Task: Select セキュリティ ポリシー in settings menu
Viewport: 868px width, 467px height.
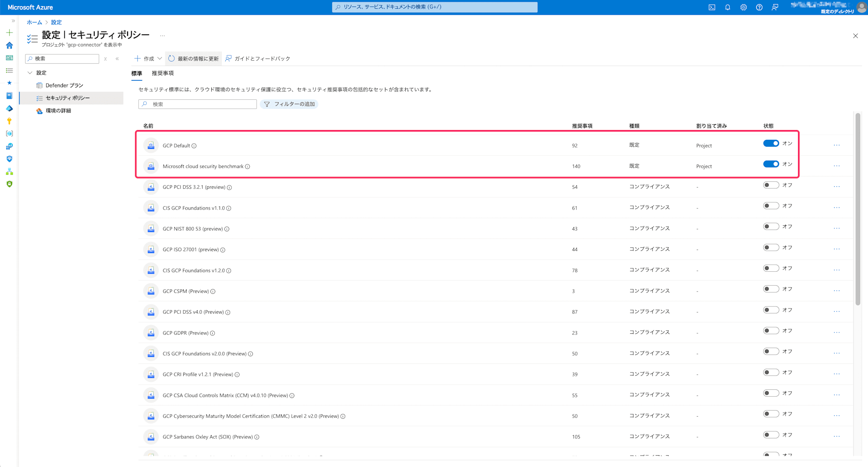Action: pyautogui.click(x=71, y=98)
